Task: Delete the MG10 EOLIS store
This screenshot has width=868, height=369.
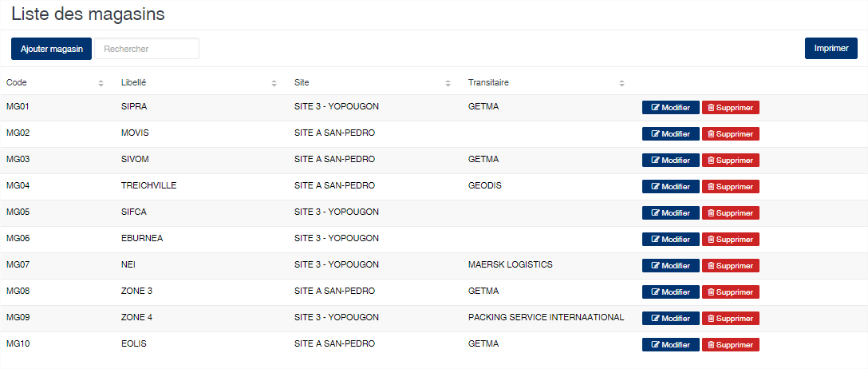Action: 731,344
